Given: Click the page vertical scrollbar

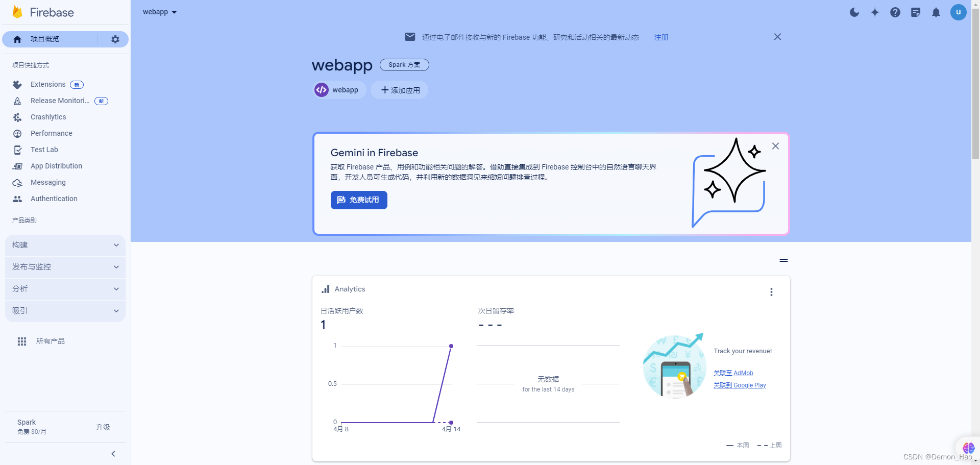Looking at the screenshot, I should coord(975,84).
